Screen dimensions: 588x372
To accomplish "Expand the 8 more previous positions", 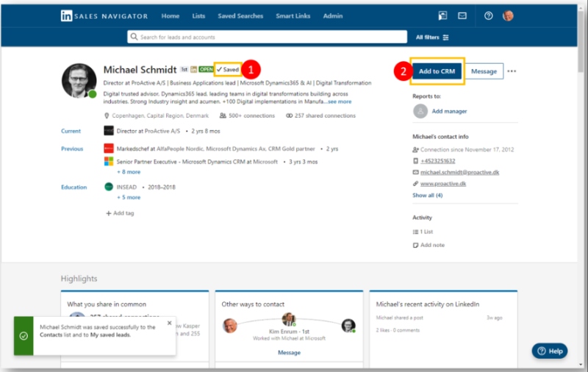I will pos(129,172).
